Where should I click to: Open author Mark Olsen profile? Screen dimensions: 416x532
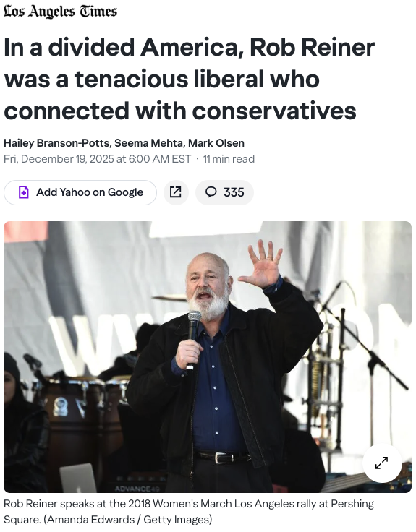point(216,143)
